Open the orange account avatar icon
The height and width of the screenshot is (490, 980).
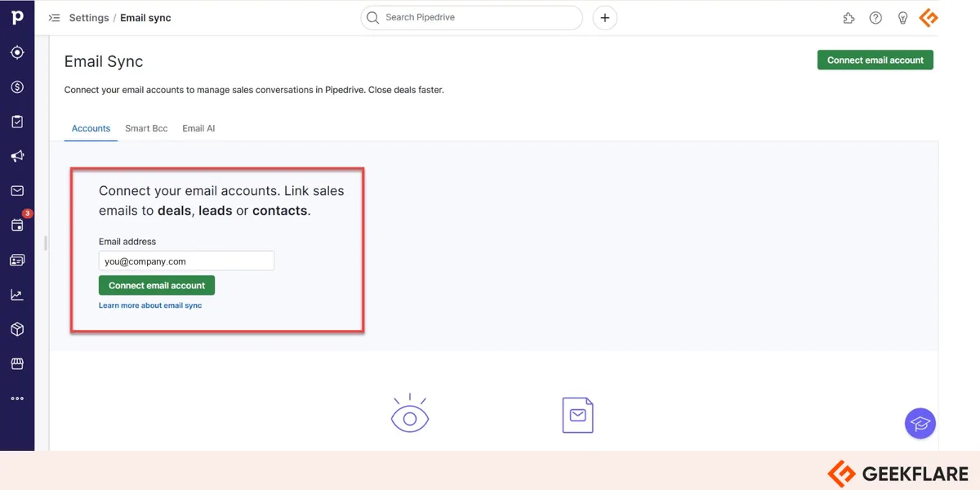[929, 18]
